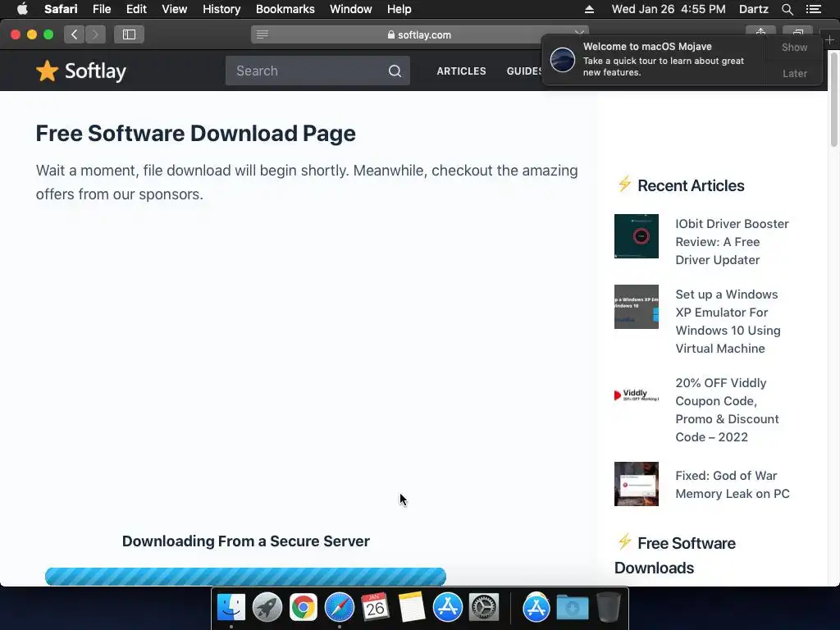Open the File menu

click(101, 9)
